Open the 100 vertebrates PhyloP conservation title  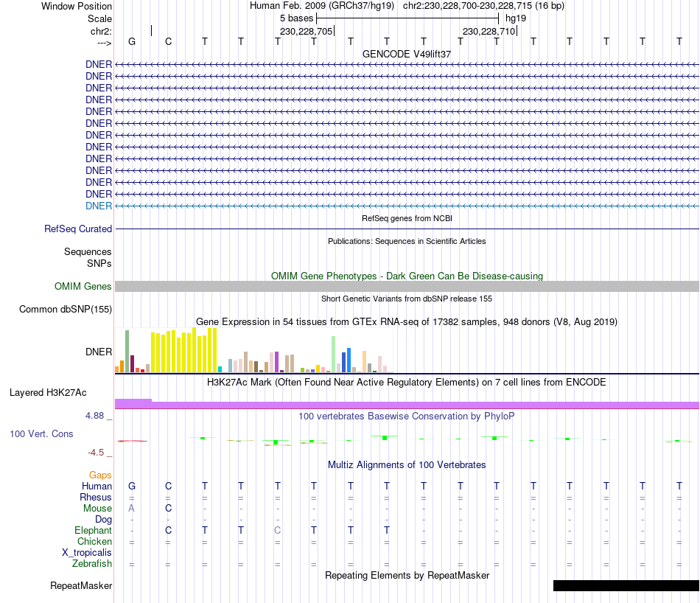[x=407, y=416]
